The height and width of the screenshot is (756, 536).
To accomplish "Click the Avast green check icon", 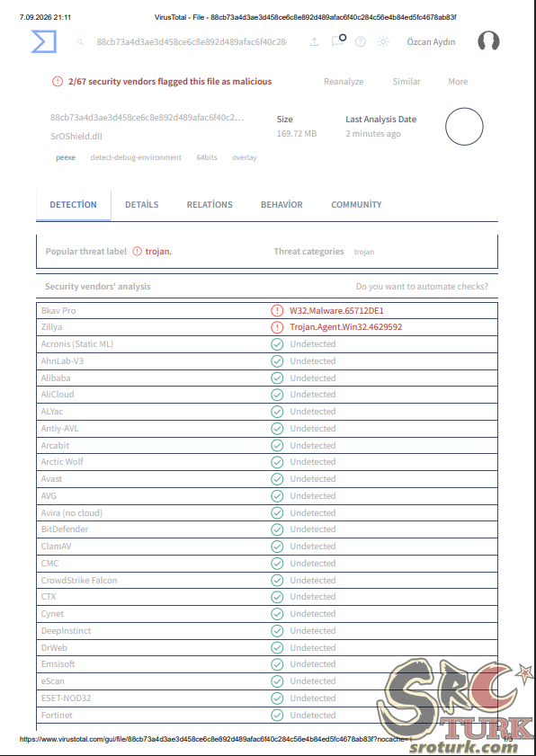I will coord(277,479).
